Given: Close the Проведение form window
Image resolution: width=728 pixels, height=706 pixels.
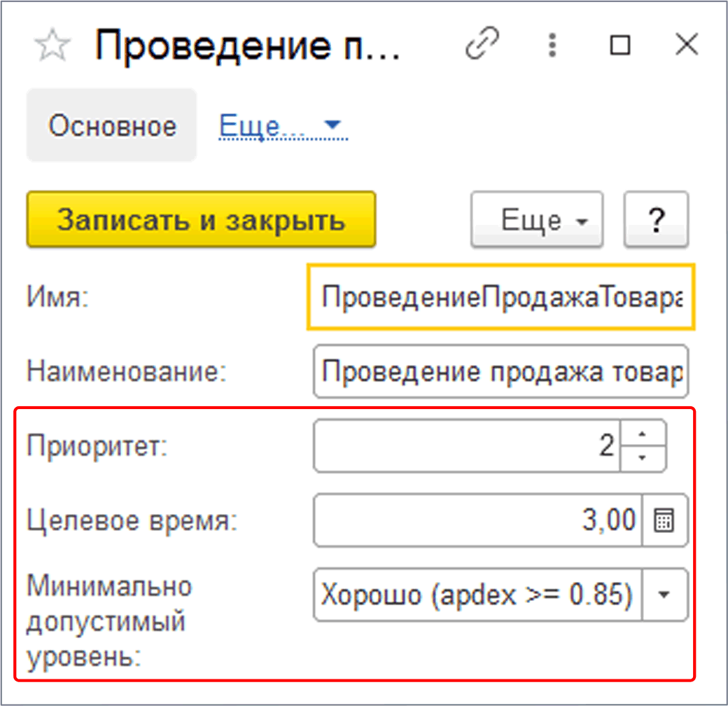Looking at the screenshot, I should tap(686, 46).
